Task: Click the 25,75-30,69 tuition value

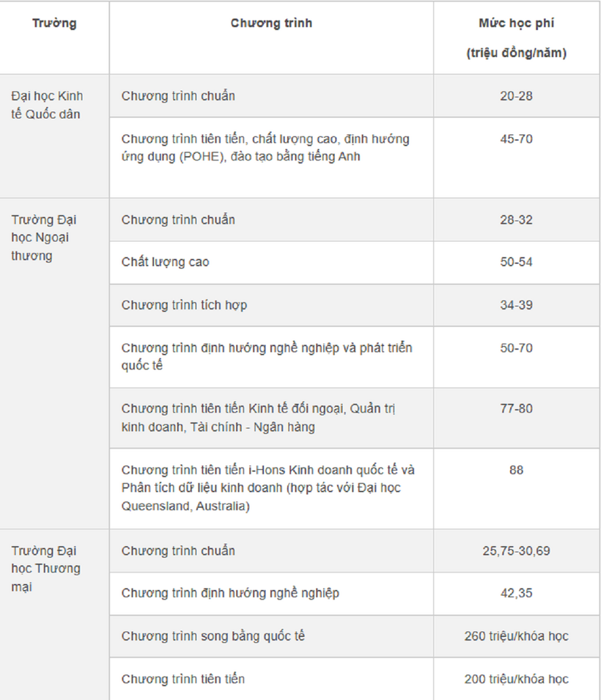Action: click(x=516, y=551)
